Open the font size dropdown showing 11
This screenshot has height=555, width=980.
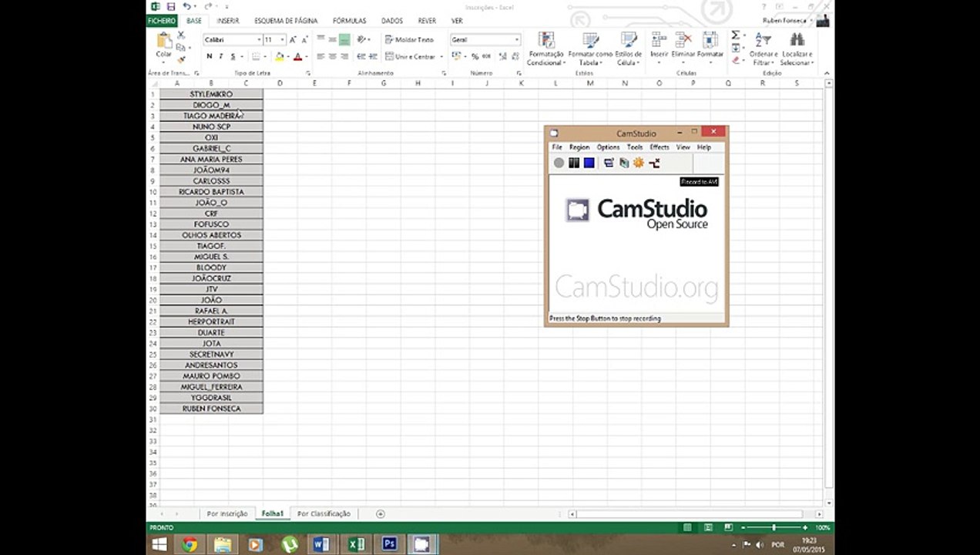(x=274, y=39)
